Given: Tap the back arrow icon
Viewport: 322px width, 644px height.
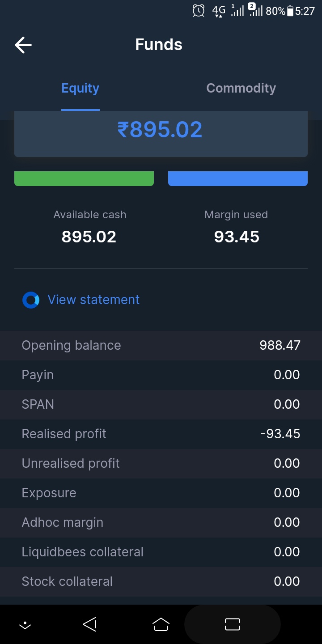Looking at the screenshot, I should click(x=23, y=45).
